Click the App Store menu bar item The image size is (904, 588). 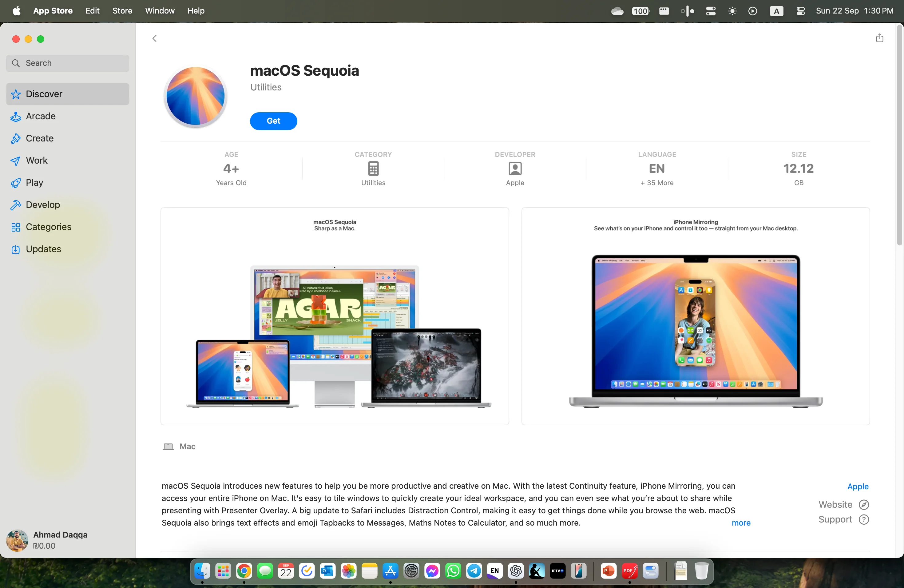click(x=52, y=10)
